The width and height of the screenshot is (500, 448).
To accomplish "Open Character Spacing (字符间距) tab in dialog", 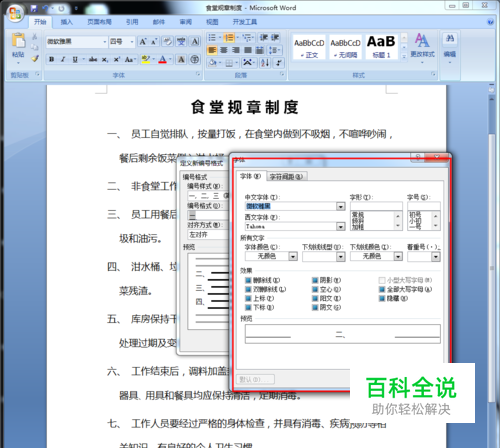I will coord(287,176).
